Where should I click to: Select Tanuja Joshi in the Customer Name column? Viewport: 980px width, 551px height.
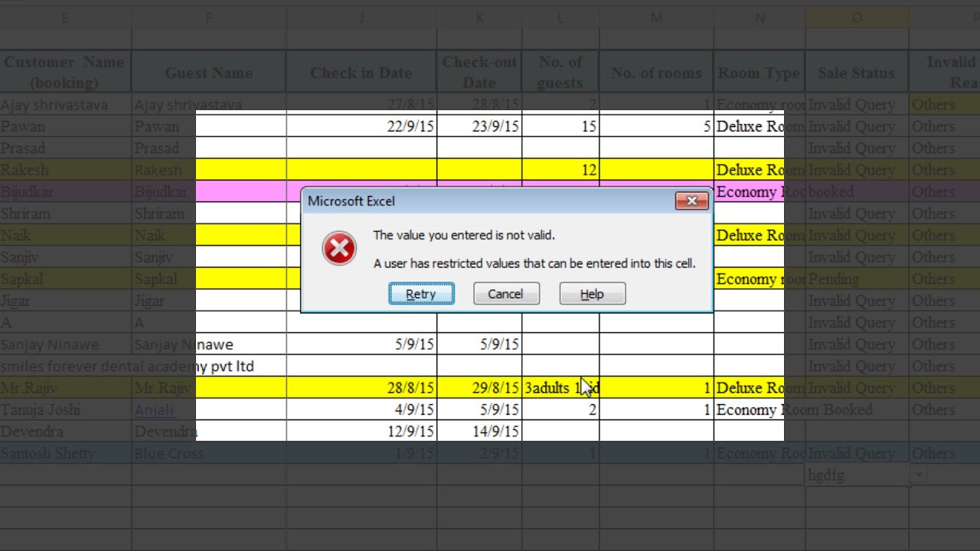click(x=66, y=409)
